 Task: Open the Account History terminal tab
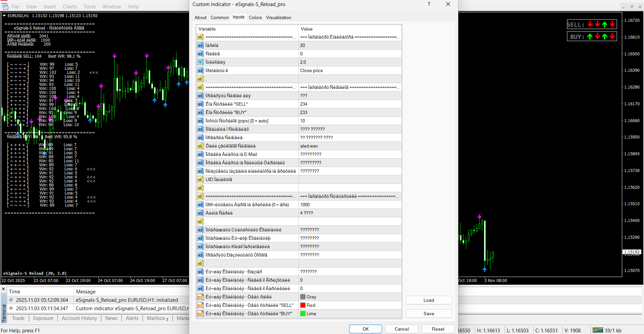coord(79,318)
